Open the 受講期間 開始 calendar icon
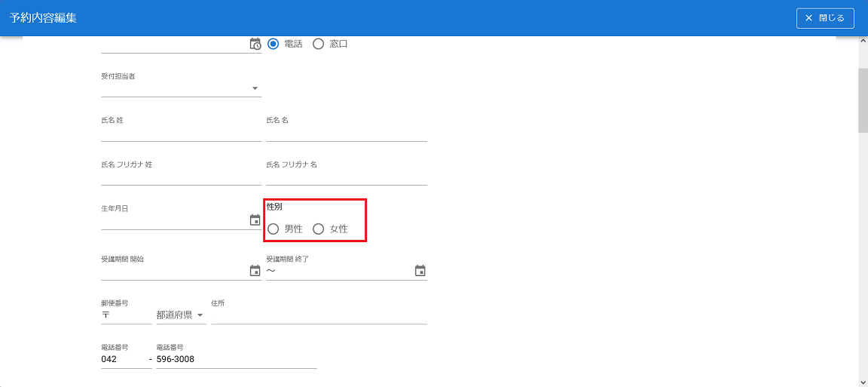868x387 pixels. [x=255, y=270]
